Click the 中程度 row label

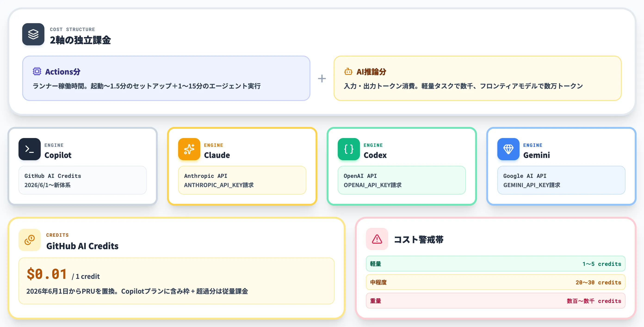pyautogui.click(x=378, y=282)
